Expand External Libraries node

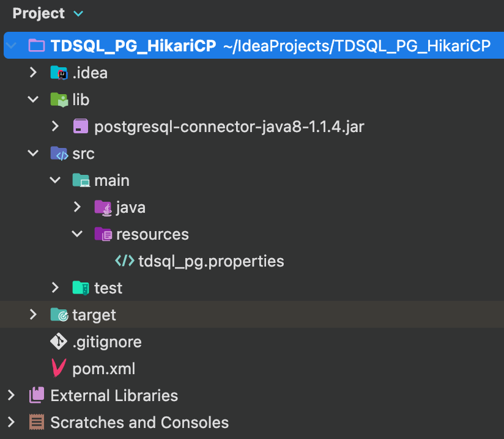click(x=11, y=396)
